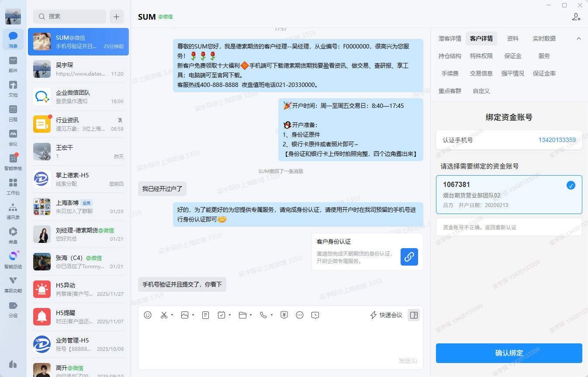Open more options ellipsis in chat toolbar
The width and height of the screenshot is (588, 377).
(x=300, y=315)
